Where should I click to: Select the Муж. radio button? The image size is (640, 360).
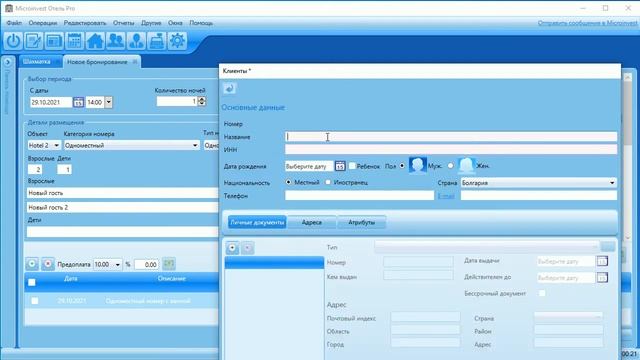click(402, 166)
